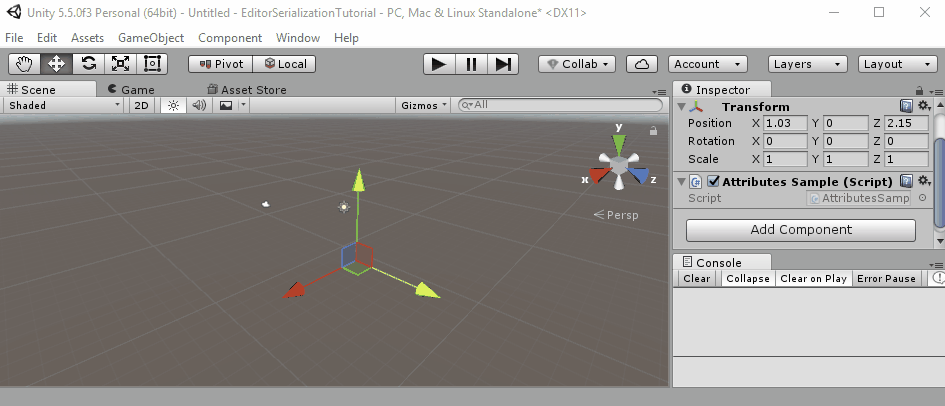
Task: Open the Layers dropdown
Action: 801,64
